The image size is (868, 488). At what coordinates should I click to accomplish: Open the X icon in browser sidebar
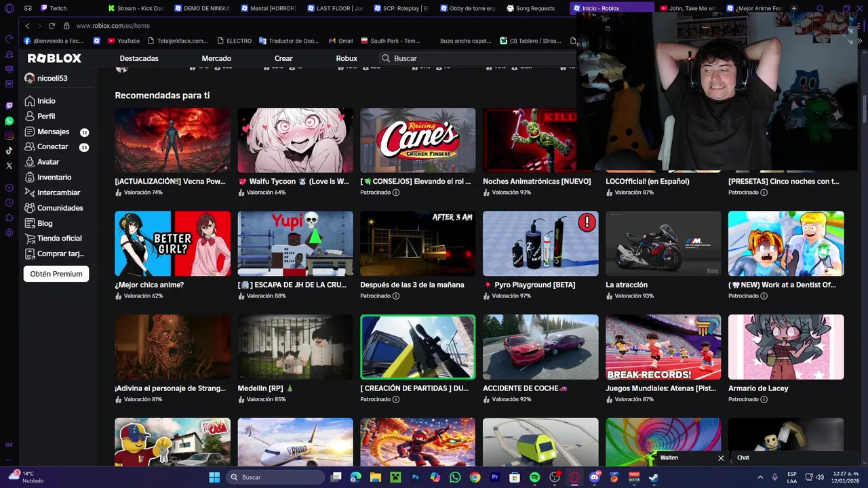(9, 165)
